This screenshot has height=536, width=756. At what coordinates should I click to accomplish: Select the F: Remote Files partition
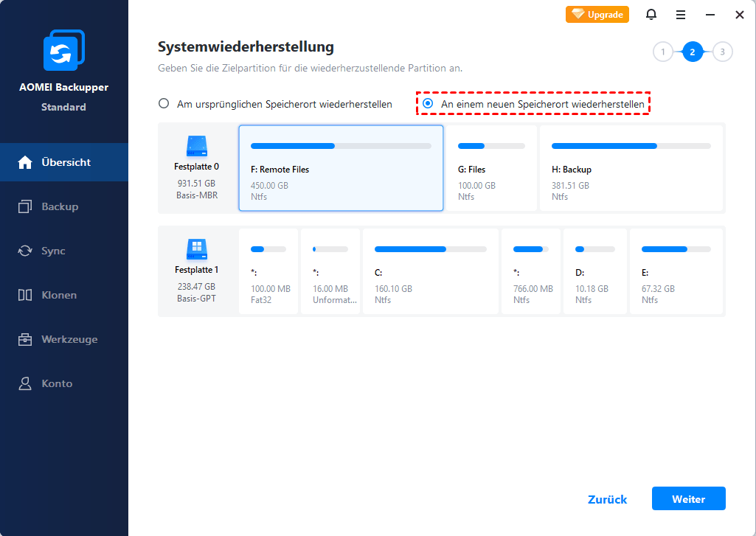(x=341, y=168)
